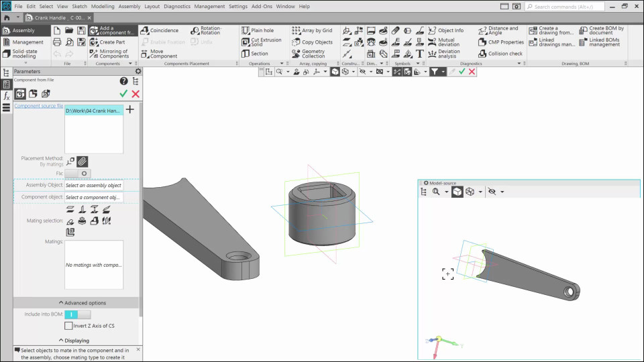The image size is (644, 362).
Task: Check Invert Z Axis of CS
Action: (68, 326)
